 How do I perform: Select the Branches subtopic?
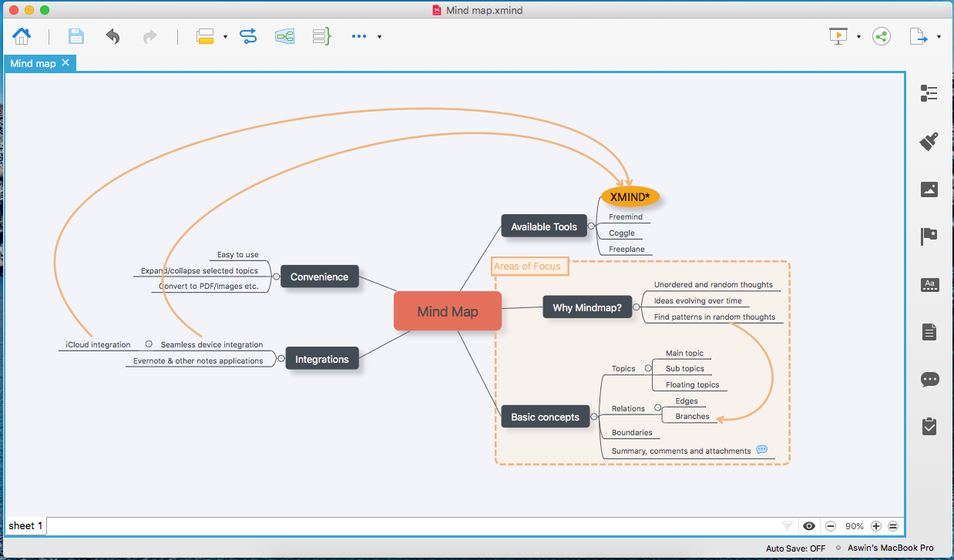[x=693, y=416]
